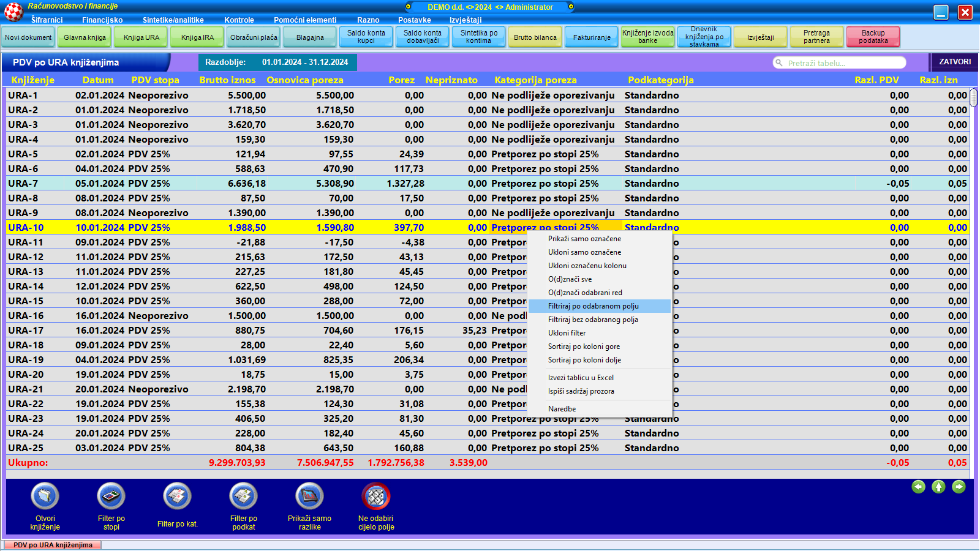
Task: Click the Knjiga URA toolbar button
Action: (x=141, y=37)
